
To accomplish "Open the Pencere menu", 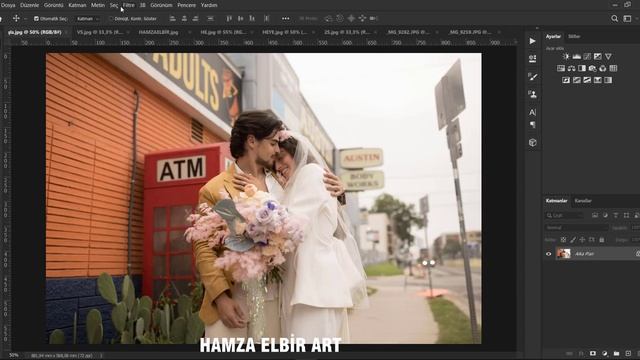I will 187,5.
